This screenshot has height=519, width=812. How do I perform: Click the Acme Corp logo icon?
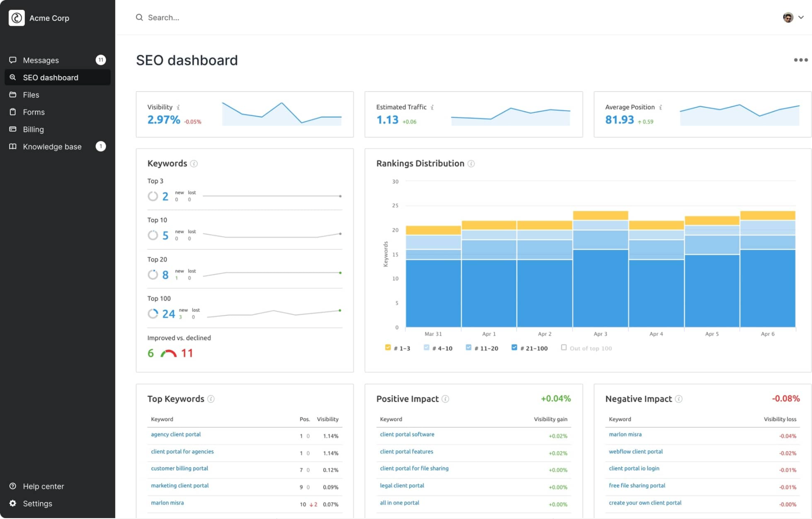[17, 18]
